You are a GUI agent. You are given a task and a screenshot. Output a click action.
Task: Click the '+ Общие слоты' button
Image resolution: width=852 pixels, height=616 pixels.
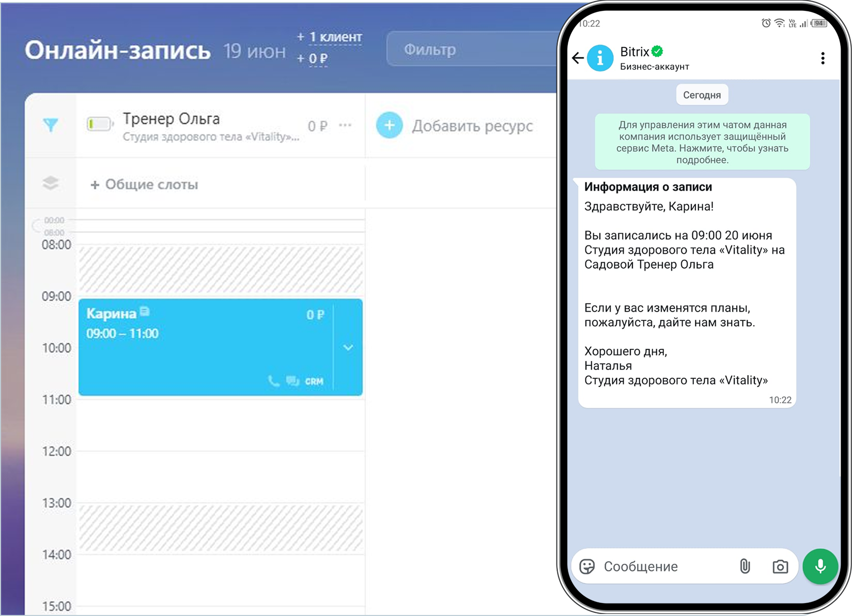(x=144, y=184)
